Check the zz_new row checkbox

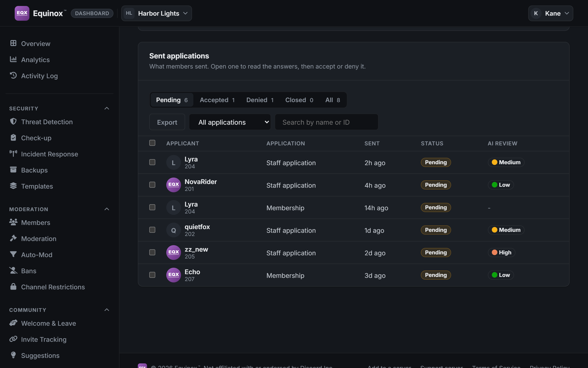tap(152, 252)
